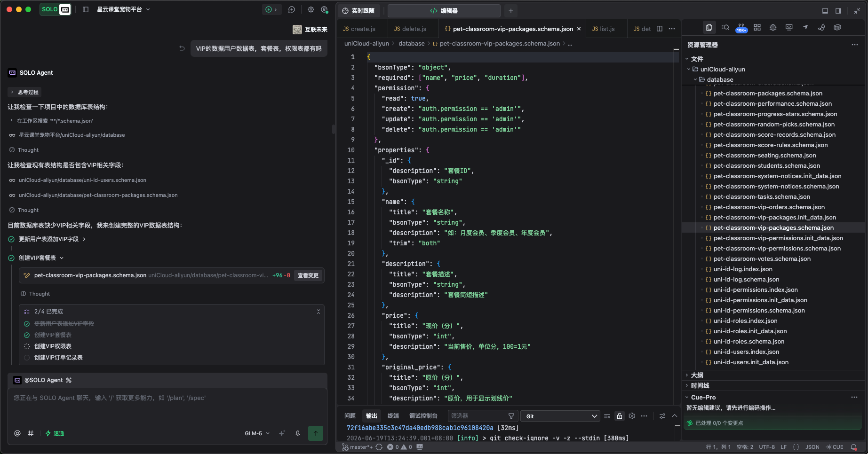Open SOLO settings gear icon

click(x=311, y=9)
